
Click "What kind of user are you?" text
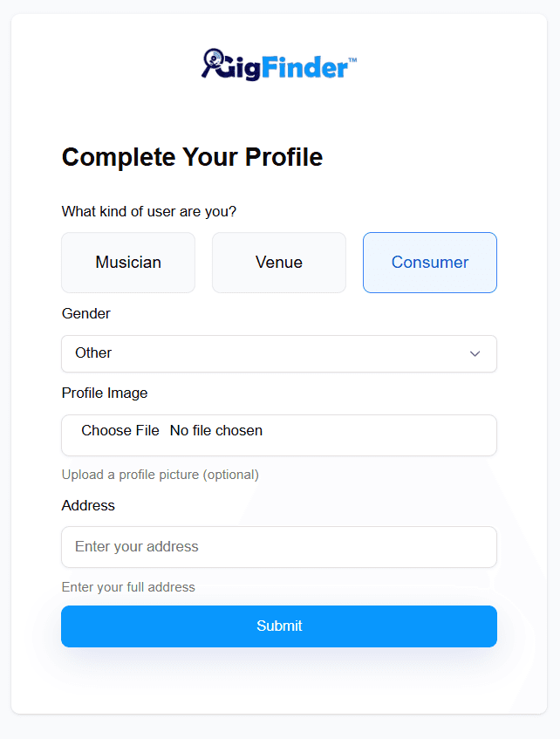point(149,211)
